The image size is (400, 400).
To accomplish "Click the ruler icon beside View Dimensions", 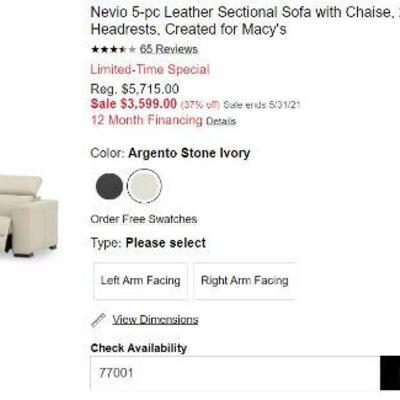I will pos(98,320).
